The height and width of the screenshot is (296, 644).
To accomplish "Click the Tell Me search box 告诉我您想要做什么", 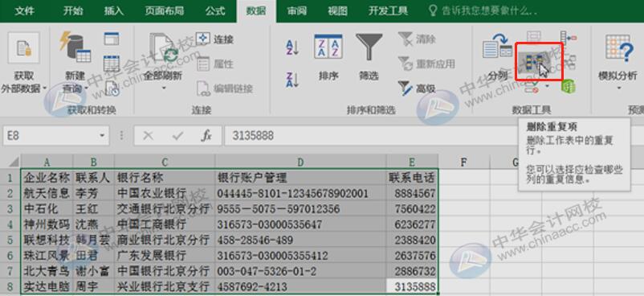I will 483,11.
